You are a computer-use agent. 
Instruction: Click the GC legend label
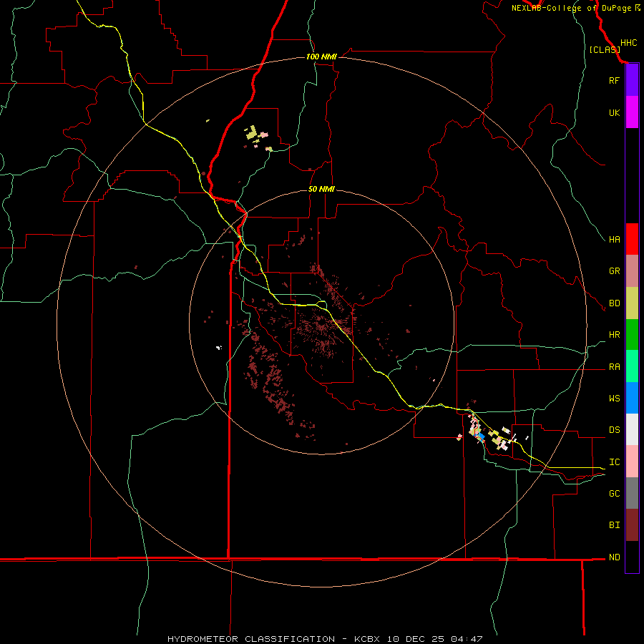614,494
